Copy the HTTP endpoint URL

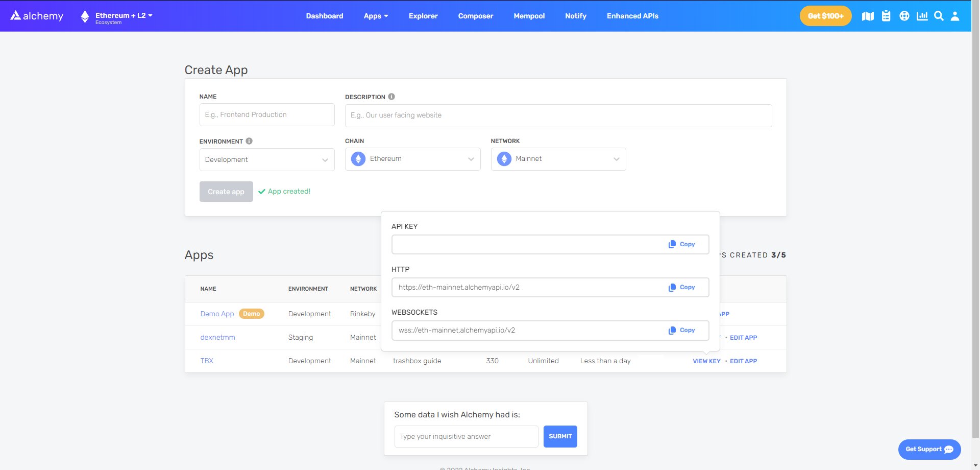682,287
